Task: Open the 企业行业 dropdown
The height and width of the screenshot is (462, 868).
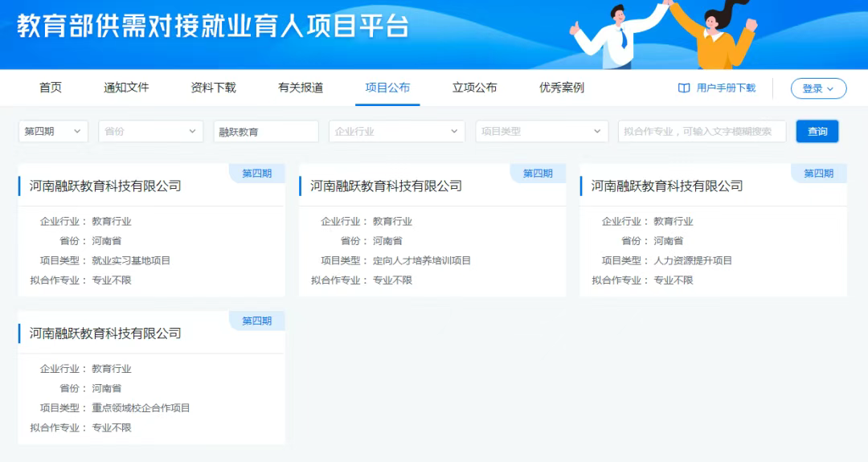Action: pos(397,131)
